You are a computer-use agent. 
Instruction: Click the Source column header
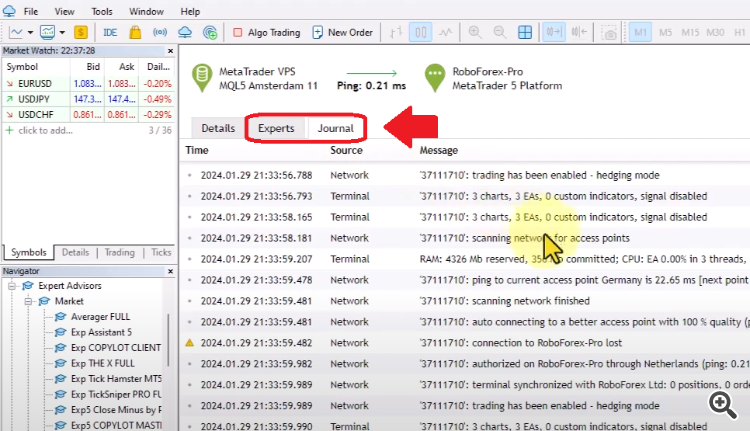(346, 150)
